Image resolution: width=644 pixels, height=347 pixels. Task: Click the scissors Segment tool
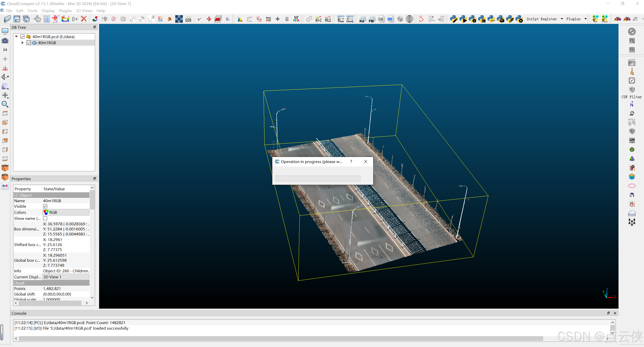coord(199,19)
